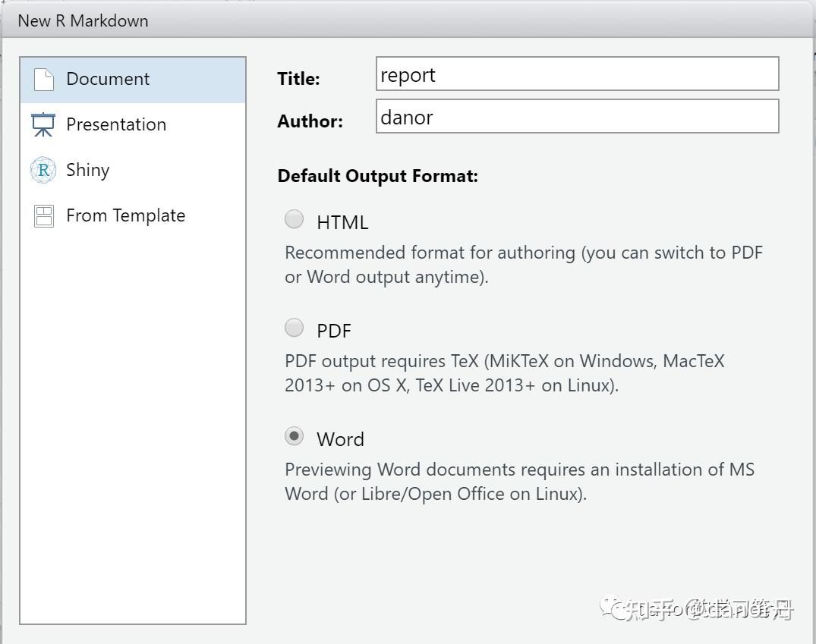Click the Default Output Format heading
The width and height of the screenshot is (816, 644).
(377, 176)
